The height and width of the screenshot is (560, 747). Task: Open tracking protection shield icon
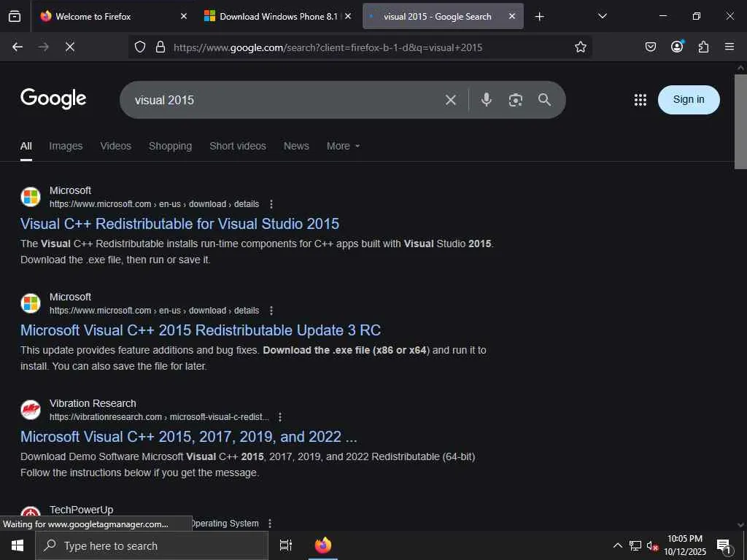(x=139, y=47)
